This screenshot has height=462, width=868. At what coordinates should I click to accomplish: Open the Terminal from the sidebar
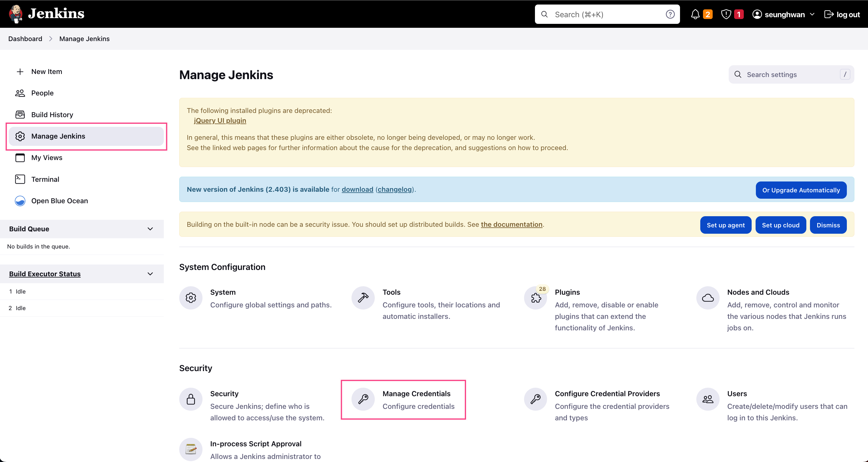tap(45, 179)
